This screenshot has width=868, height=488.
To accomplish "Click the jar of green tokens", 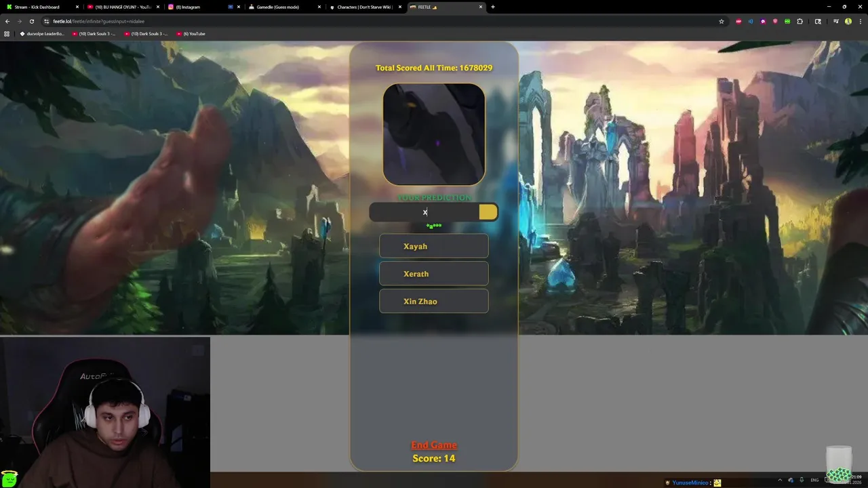I will coord(839,464).
